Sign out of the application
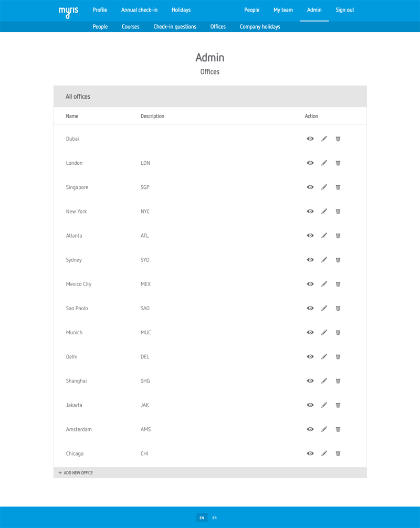 point(345,10)
